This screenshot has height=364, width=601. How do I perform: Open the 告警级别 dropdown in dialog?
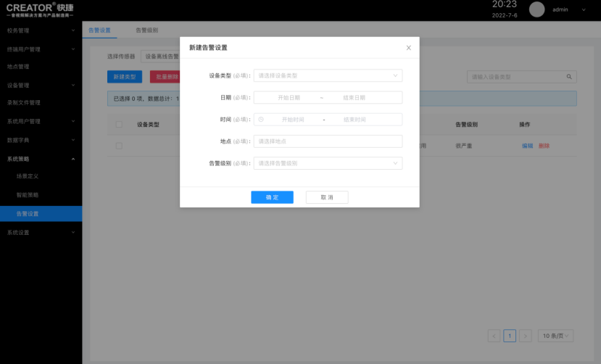[x=327, y=164]
